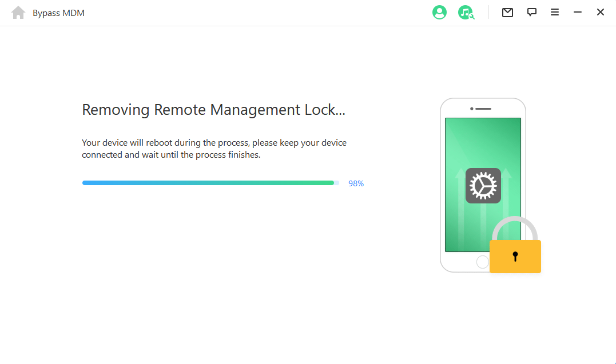
Task: Close the Bypass MDM window
Action: 601,13
